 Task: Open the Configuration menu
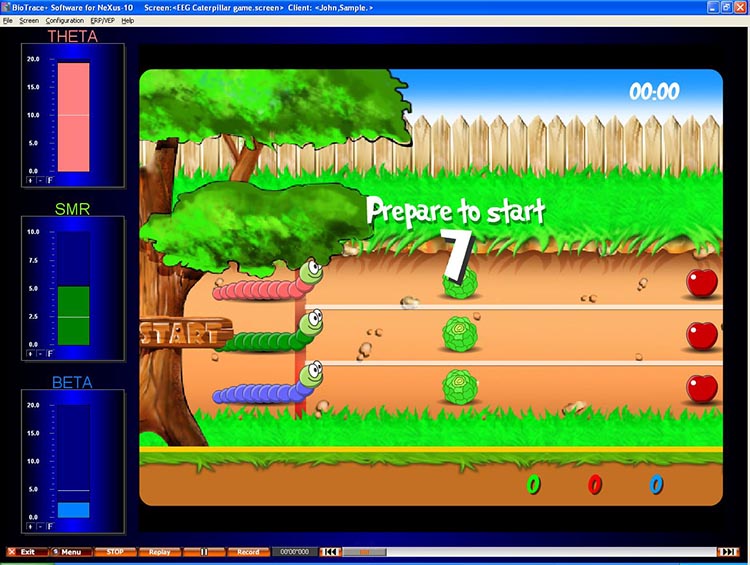coord(65,21)
